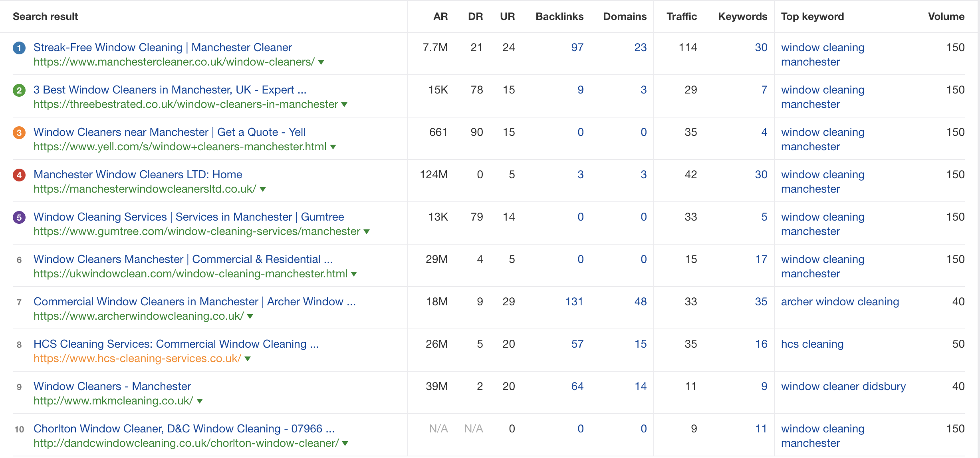Open 14 domains for mkmcleaning row
Viewport: 980px width, 458px height.
[640, 386]
